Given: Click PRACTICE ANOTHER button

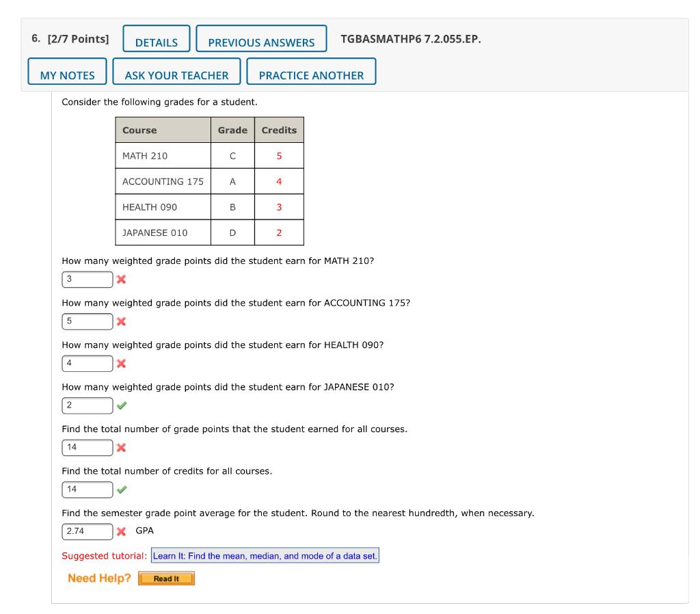Looking at the screenshot, I should 311,71.
